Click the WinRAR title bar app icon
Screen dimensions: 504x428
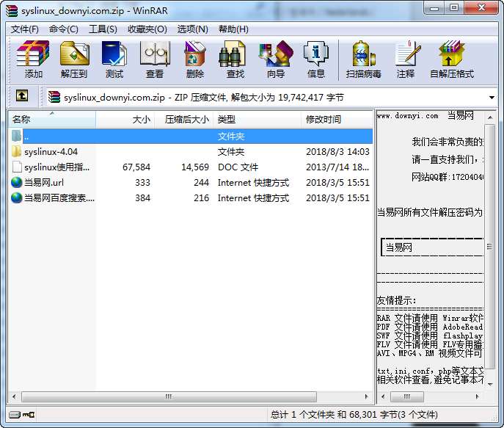12,10
